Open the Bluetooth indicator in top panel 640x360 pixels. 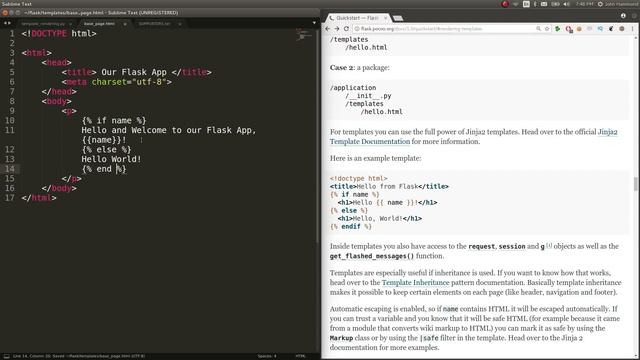point(535,4)
